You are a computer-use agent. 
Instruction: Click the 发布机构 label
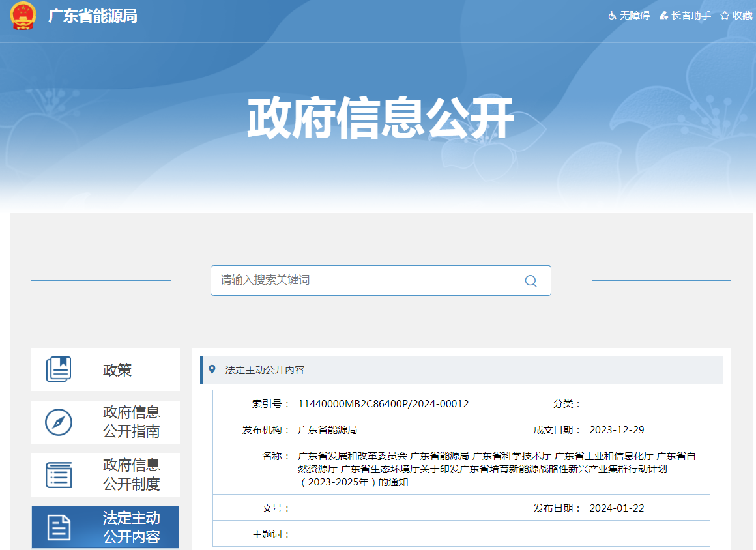coord(266,430)
